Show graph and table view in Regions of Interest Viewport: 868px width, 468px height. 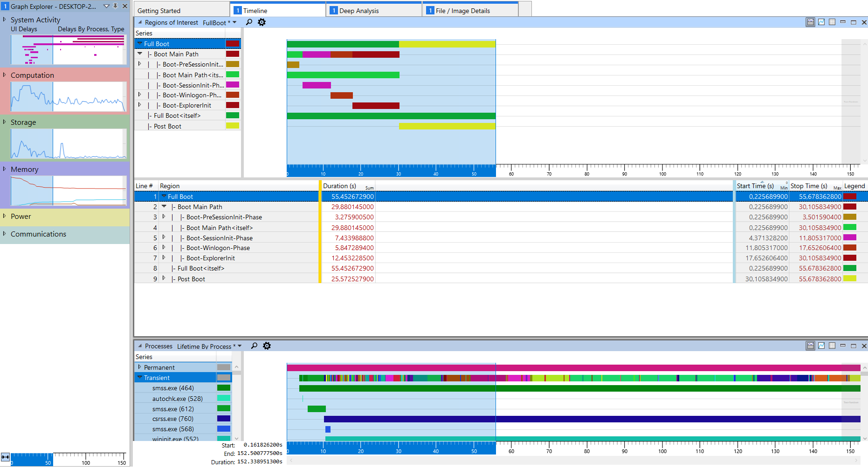(x=811, y=22)
